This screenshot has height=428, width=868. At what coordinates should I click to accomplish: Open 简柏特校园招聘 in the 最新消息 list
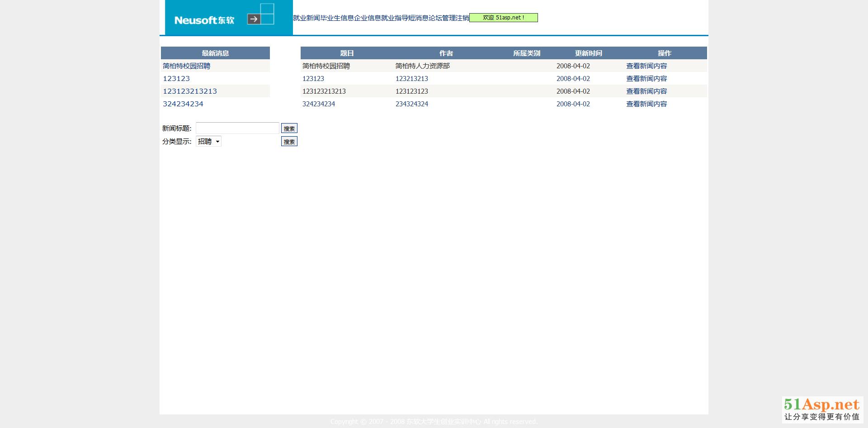186,66
